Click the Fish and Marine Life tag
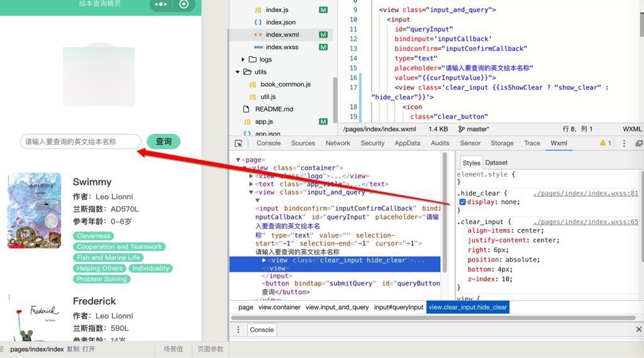Image resolution: width=644 pixels, height=358 pixels. click(108, 257)
